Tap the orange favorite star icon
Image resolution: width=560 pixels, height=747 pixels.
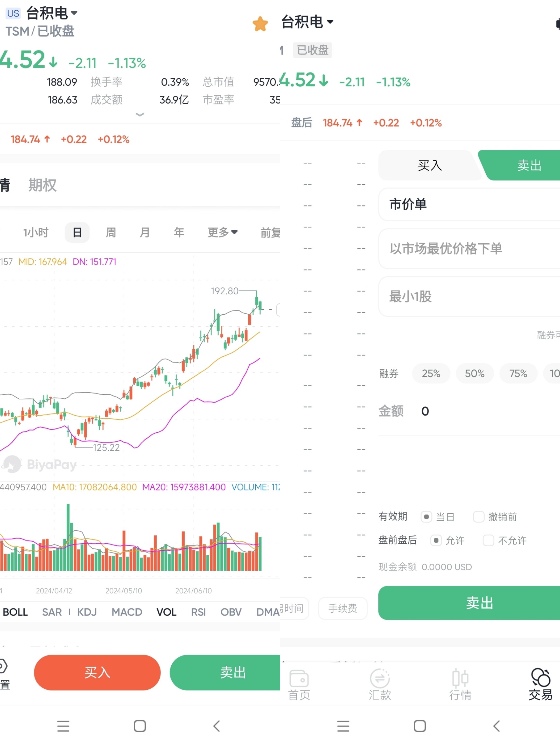(260, 24)
